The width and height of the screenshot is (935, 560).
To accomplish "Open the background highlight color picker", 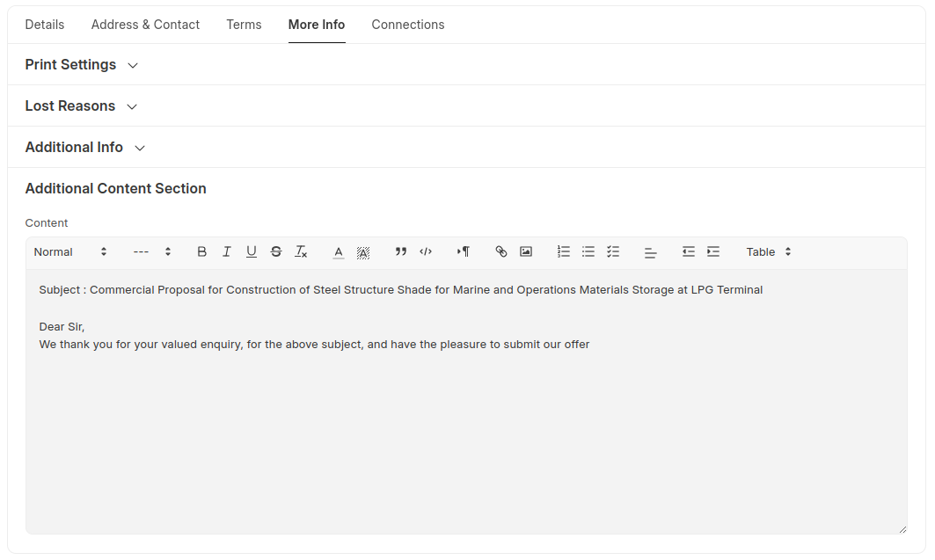I will point(363,251).
